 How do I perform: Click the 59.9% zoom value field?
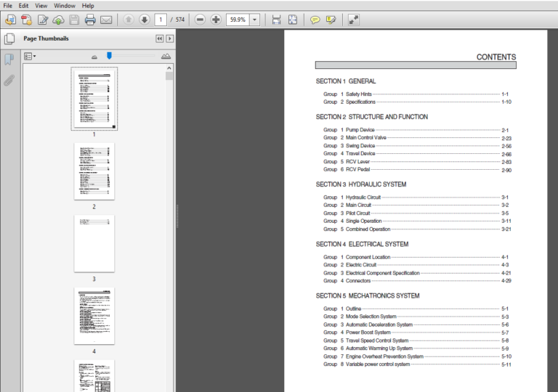click(x=238, y=20)
